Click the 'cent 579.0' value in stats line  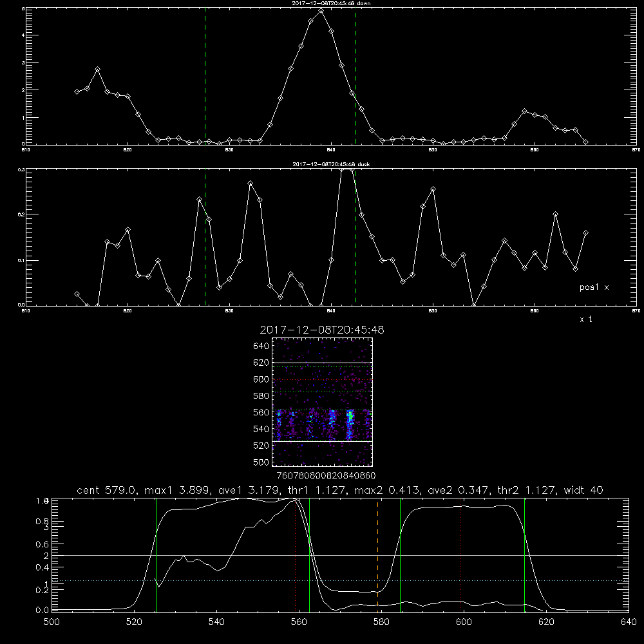107,490
